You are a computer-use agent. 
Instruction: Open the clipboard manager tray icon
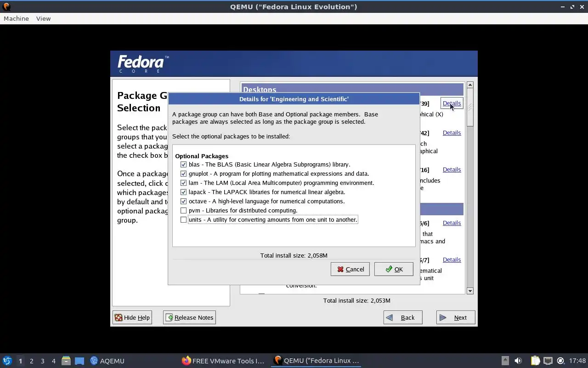(535, 361)
